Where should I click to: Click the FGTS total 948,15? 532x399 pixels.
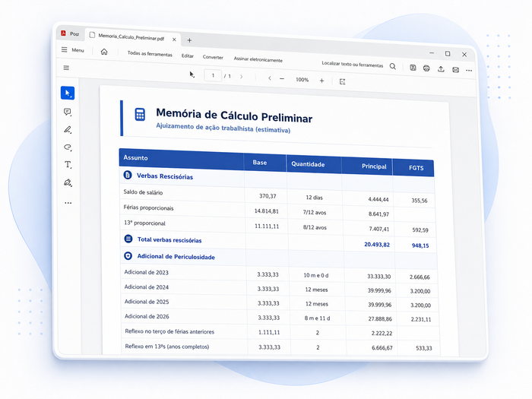point(420,245)
